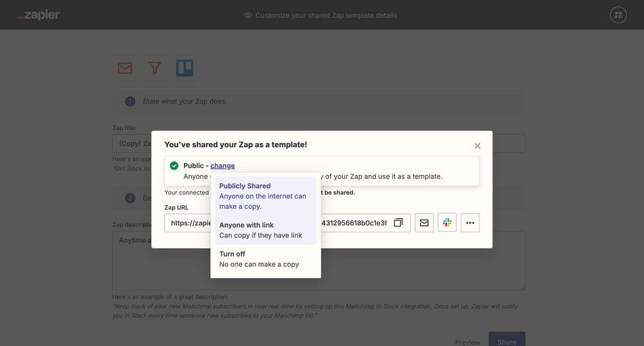Viewport: 644px width, 346px height.
Task: Click the Preview button
Action: point(467,342)
